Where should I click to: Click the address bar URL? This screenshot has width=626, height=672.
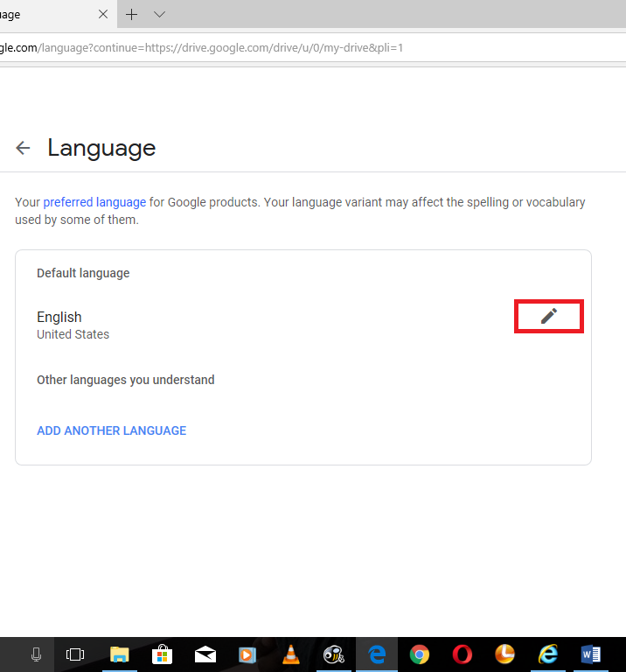201,47
